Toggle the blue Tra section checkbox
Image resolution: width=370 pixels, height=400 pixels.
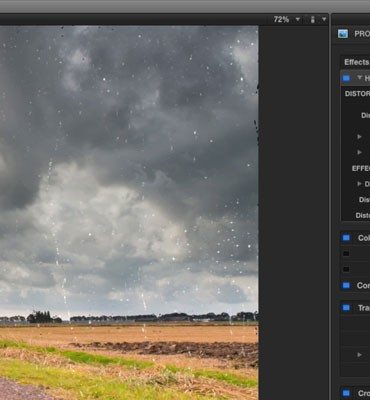point(346,308)
